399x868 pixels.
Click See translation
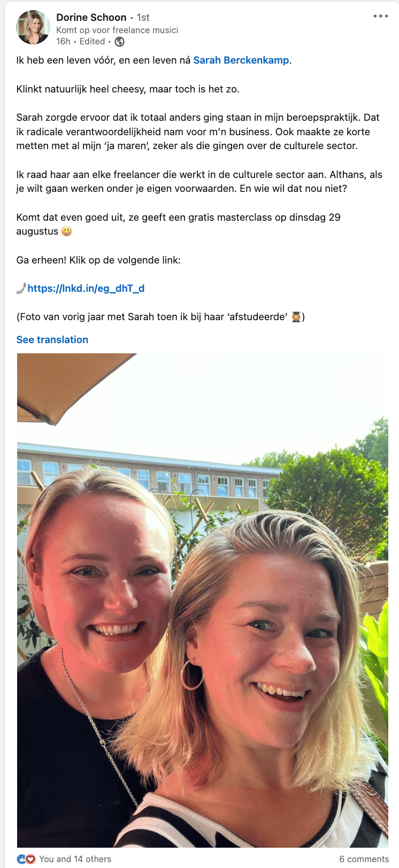(x=52, y=340)
